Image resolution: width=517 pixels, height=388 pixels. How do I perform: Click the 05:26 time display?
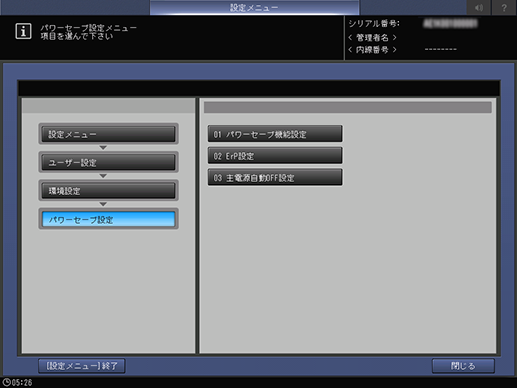(x=22, y=382)
